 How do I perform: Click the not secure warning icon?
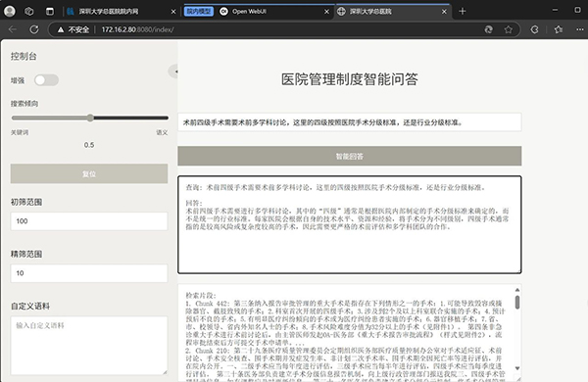click(61, 29)
